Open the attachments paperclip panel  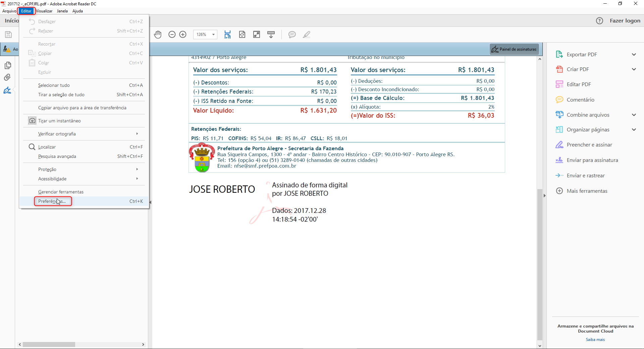tap(7, 77)
